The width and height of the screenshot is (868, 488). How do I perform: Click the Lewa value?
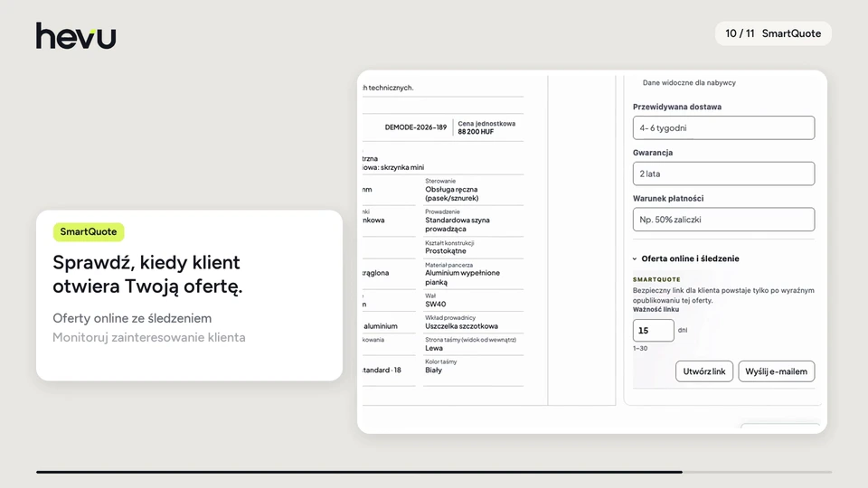[434, 348]
